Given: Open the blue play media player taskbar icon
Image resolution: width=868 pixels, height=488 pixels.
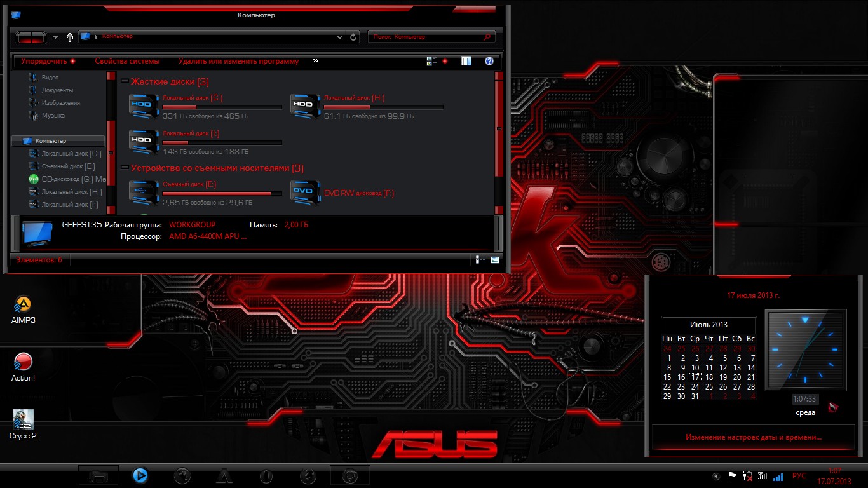Looking at the screenshot, I should click(140, 475).
